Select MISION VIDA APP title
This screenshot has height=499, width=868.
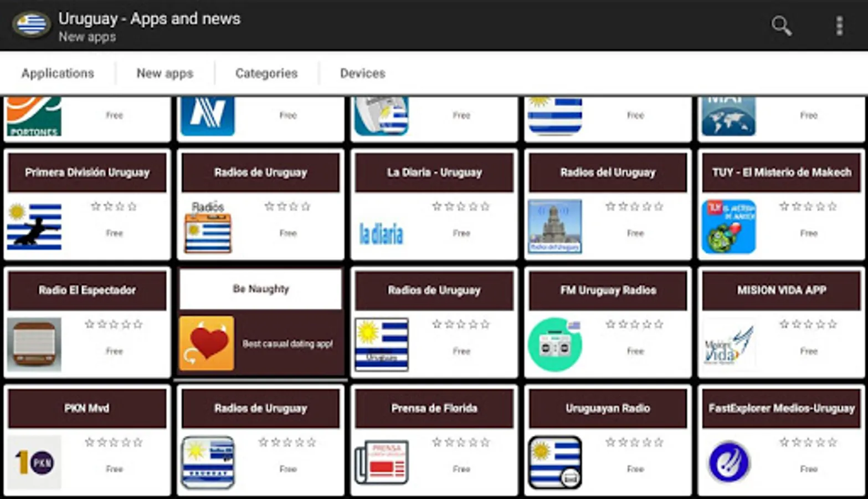tap(782, 290)
